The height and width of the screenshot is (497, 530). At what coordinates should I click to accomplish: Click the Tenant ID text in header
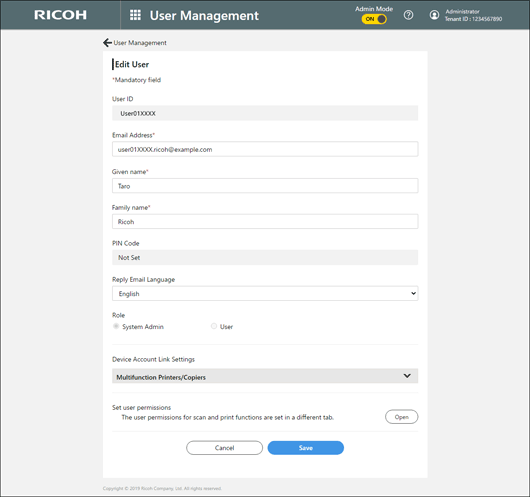(x=473, y=19)
